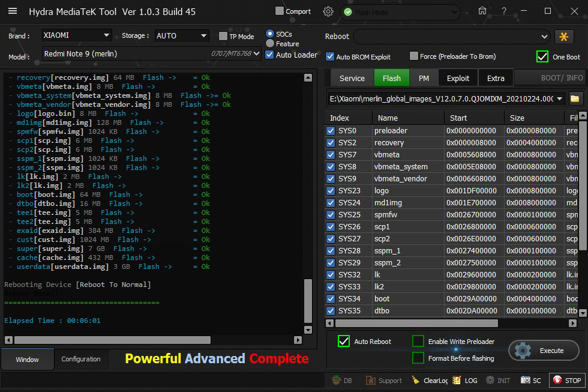Open the Brand XIAOMI dropdown

pyautogui.click(x=77, y=35)
